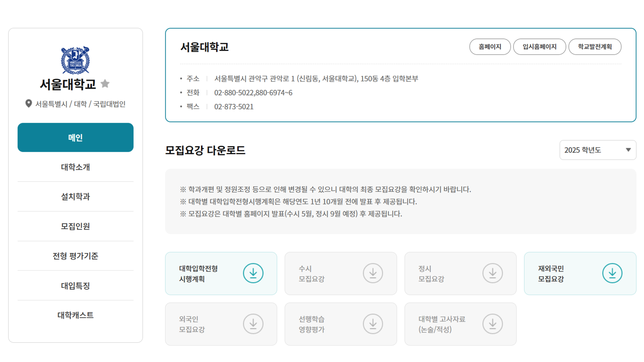Click the 외국인 모집요강 card label
644x362 pixels.
[x=192, y=324]
